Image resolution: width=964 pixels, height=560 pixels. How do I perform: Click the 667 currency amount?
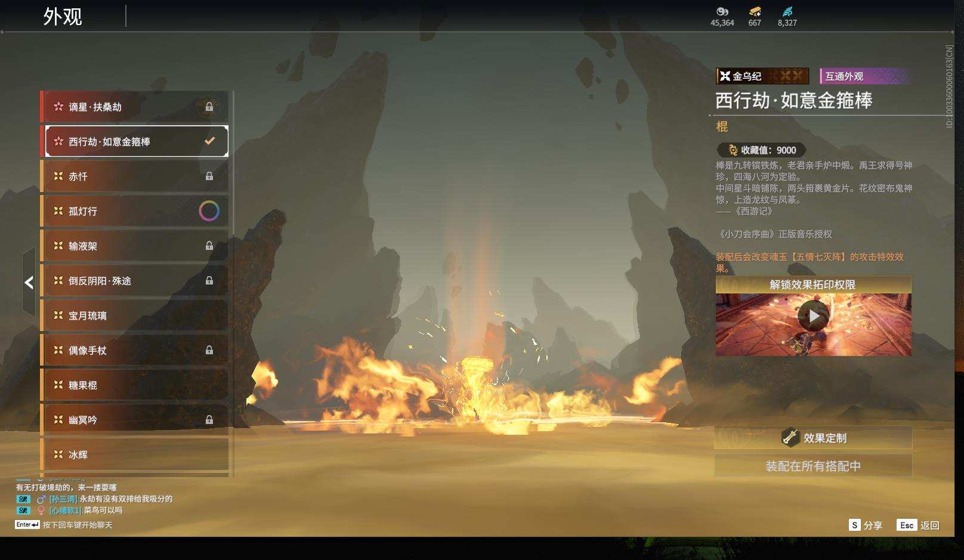point(755,23)
